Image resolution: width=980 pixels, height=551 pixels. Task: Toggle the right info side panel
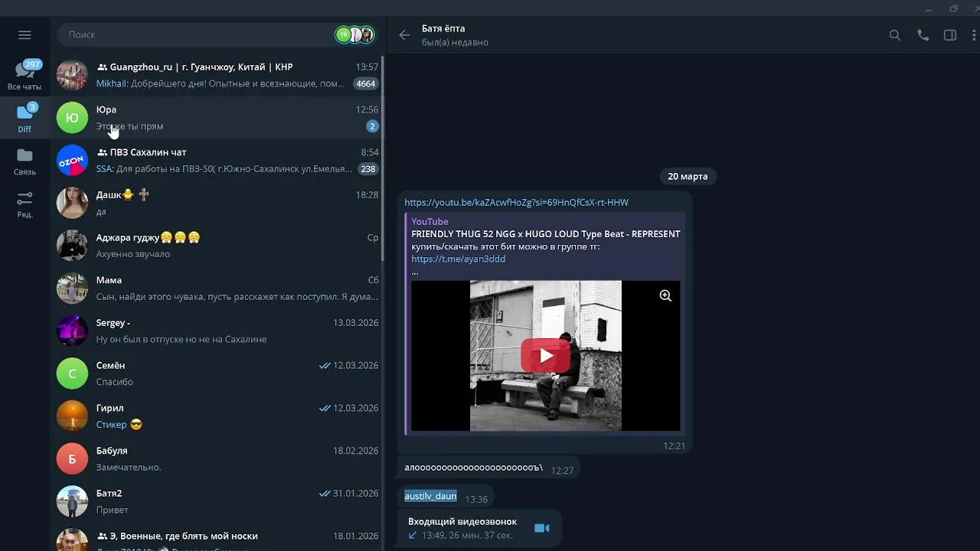(950, 35)
